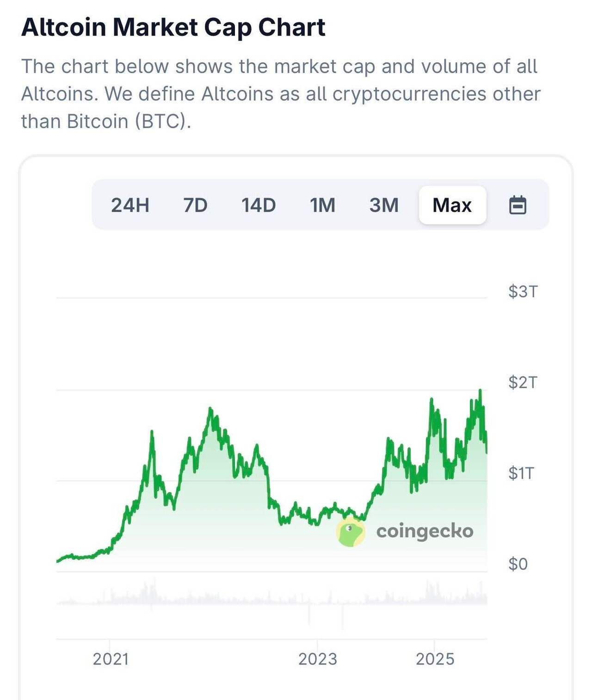This screenshot has height=700, width=592.
Task: Click the Altcoin Market Cap Chart heading
Action: [173, 27]
